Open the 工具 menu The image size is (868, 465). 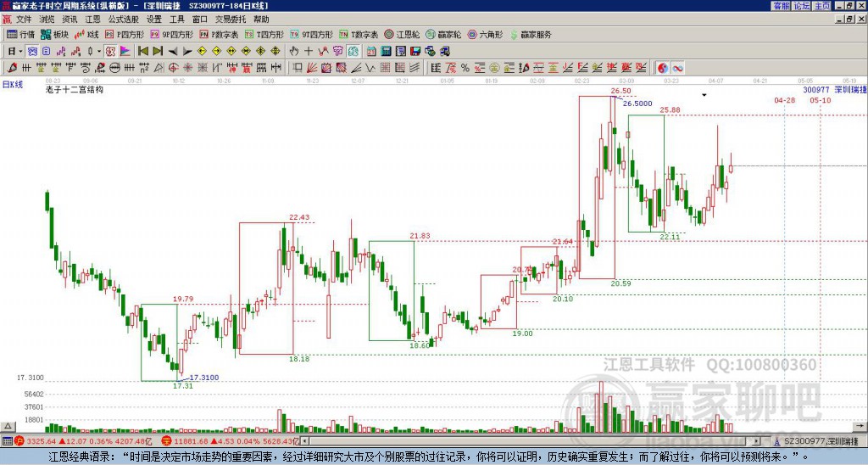[177, 20]
